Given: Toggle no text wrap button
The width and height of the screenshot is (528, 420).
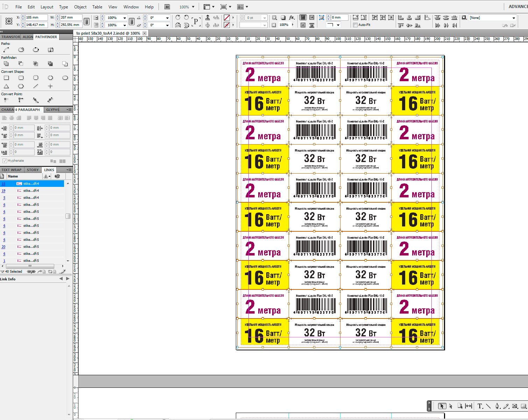Looking at the screenshot, I should [x=303, y=17].
